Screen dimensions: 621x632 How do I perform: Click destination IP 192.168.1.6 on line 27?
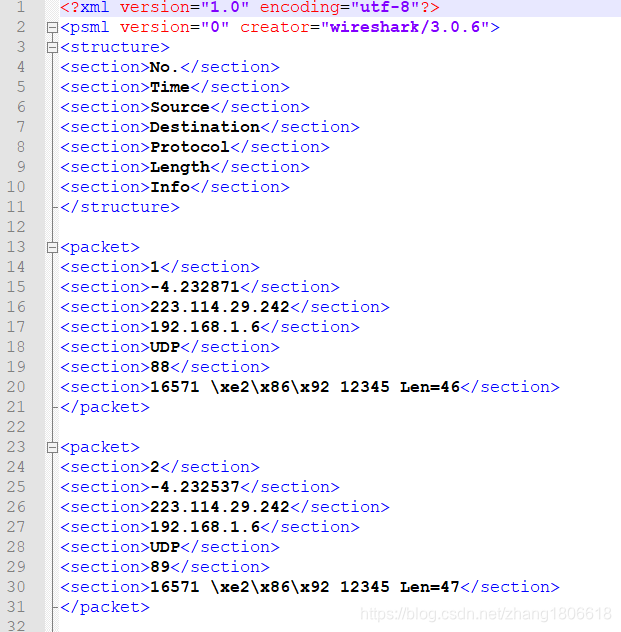(205, 527)
